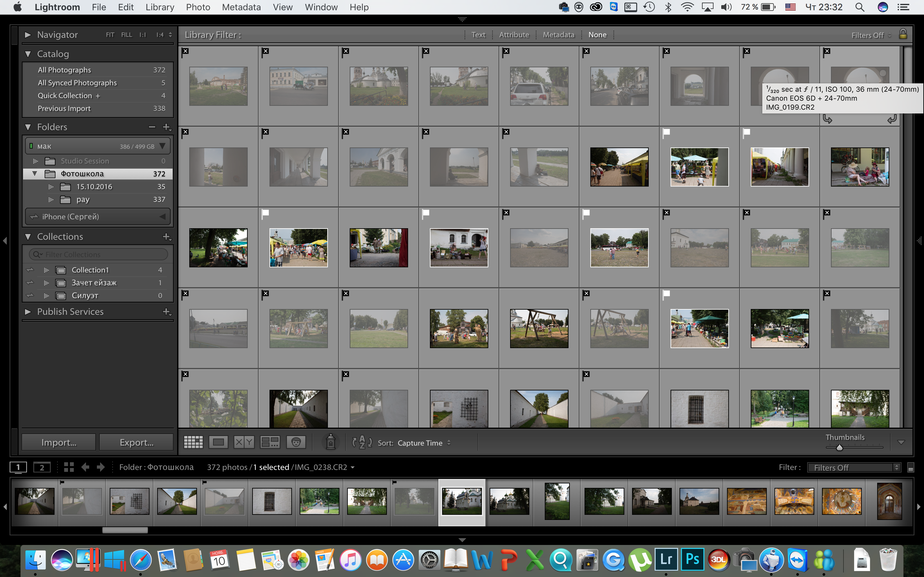Open Compare view XY icon
Image resolution: width=924 pixels, height=577 pixels.
click(x=244, y=442)
